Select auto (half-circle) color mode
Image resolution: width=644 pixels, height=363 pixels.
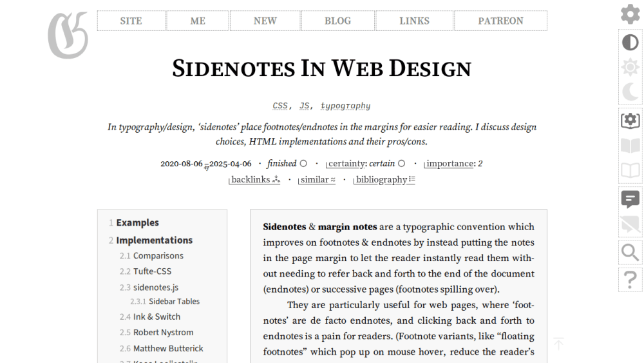630,43
